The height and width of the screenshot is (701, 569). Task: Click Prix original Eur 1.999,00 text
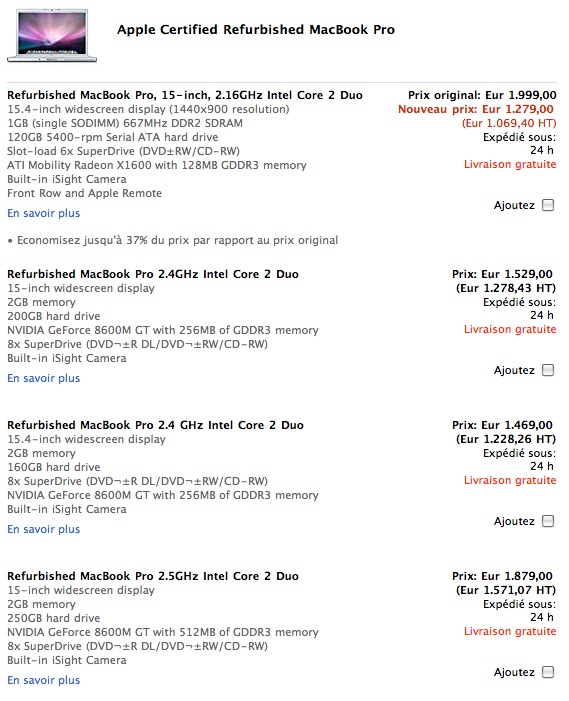pos(482,95)
